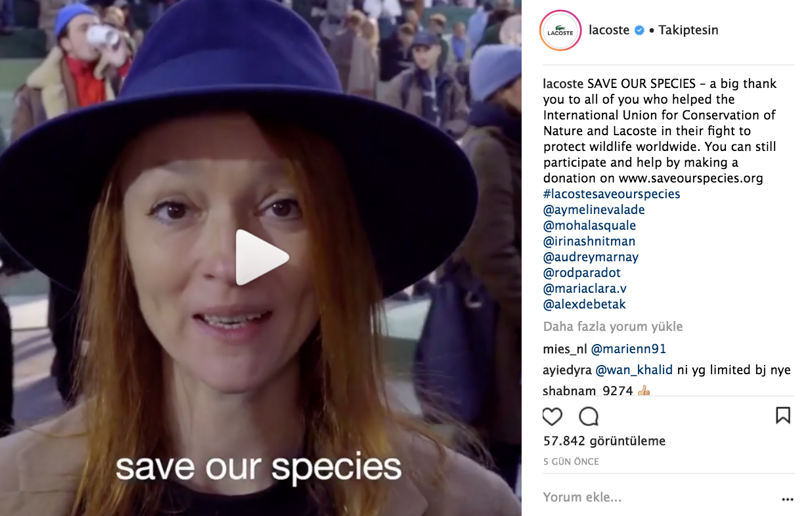The width and height of the screenshot is (812, 516).
Task: Open the Lacoste profile picture
Action: click(560, 30)
